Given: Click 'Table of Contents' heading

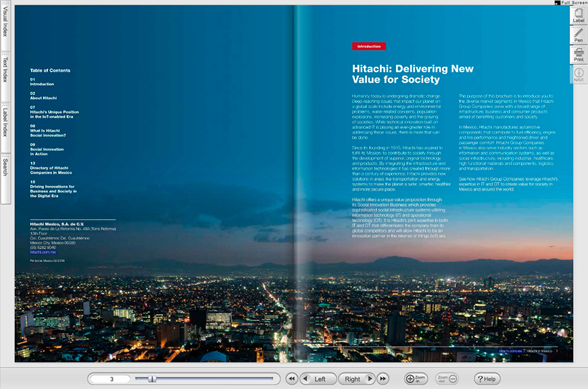Looking at the screenshot, I should tap(50, 70).
